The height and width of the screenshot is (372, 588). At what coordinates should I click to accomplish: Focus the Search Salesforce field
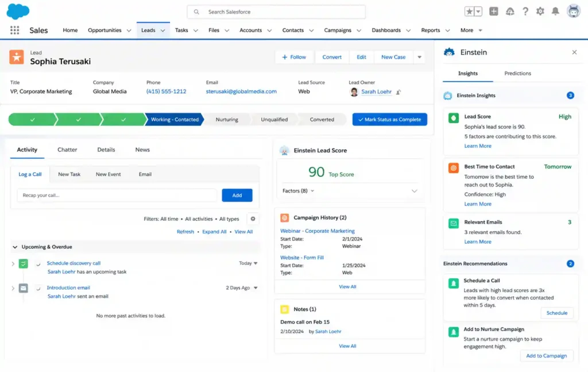276,11
